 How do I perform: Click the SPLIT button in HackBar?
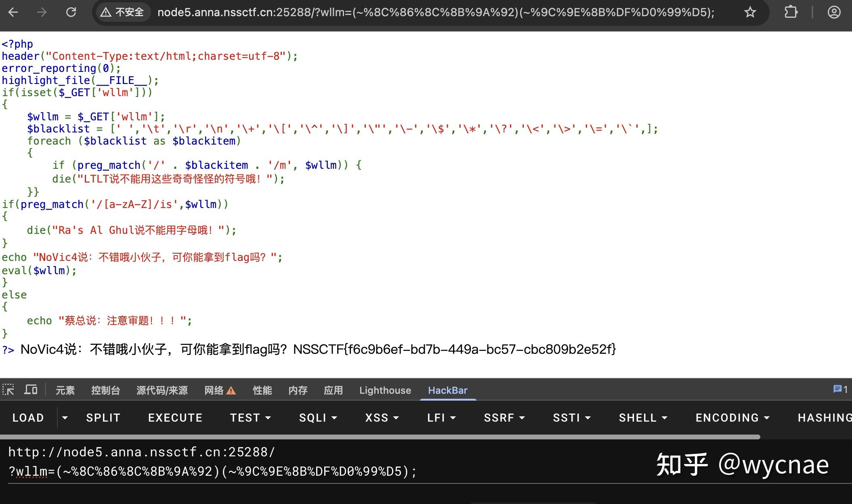(103, 418)
